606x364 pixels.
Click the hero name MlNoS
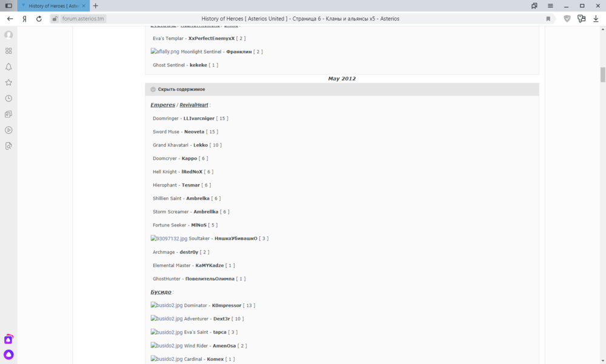199,225
